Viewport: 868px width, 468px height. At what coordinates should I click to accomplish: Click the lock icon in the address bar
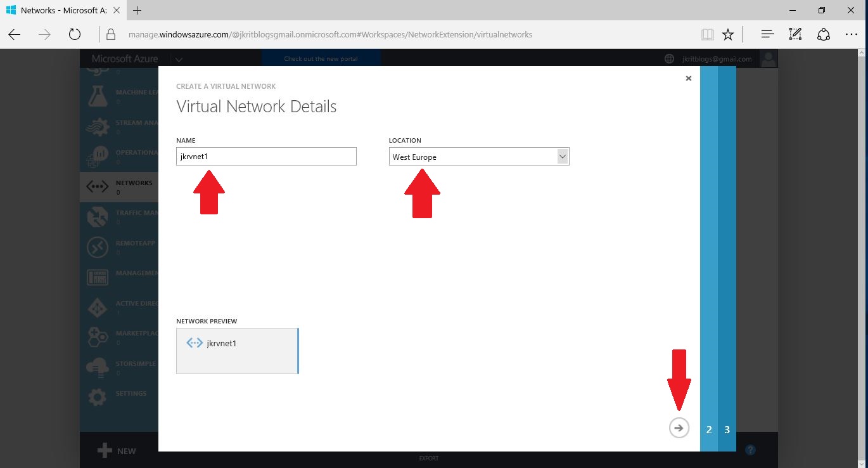[x=112, y=34]
